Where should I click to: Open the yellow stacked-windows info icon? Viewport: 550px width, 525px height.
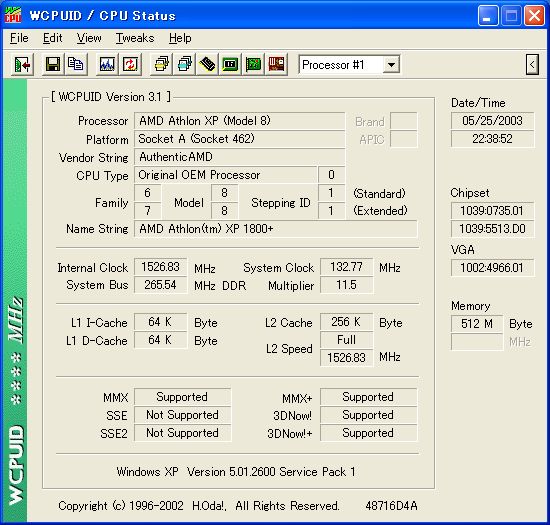pyautogui.click(x=161, y=65)
